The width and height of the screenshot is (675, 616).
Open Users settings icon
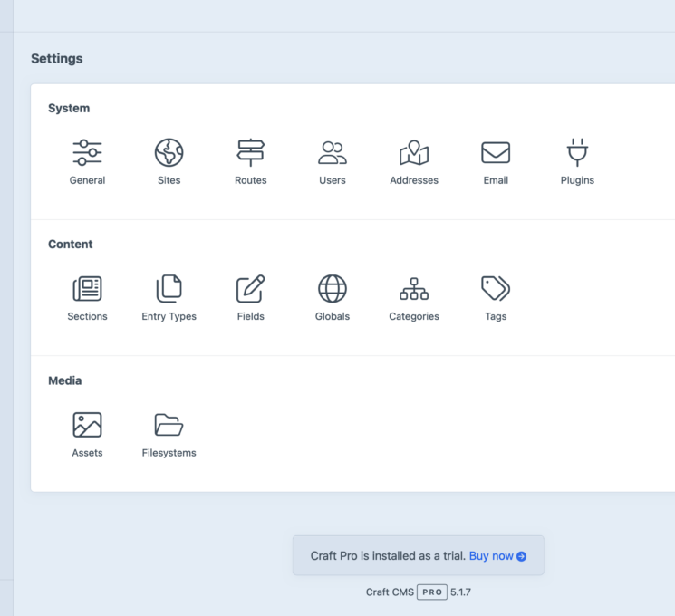tap(333, 152)
